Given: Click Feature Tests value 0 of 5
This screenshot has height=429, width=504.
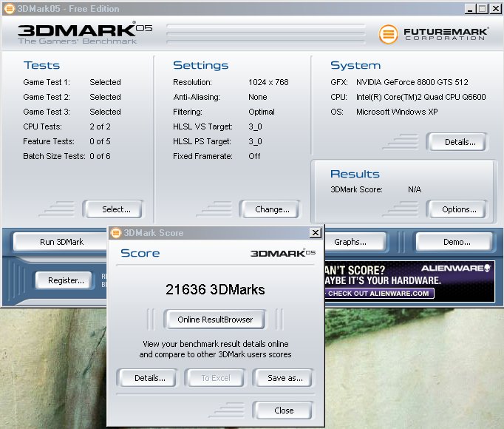Looking at the screenshot, I should (100, 141).
